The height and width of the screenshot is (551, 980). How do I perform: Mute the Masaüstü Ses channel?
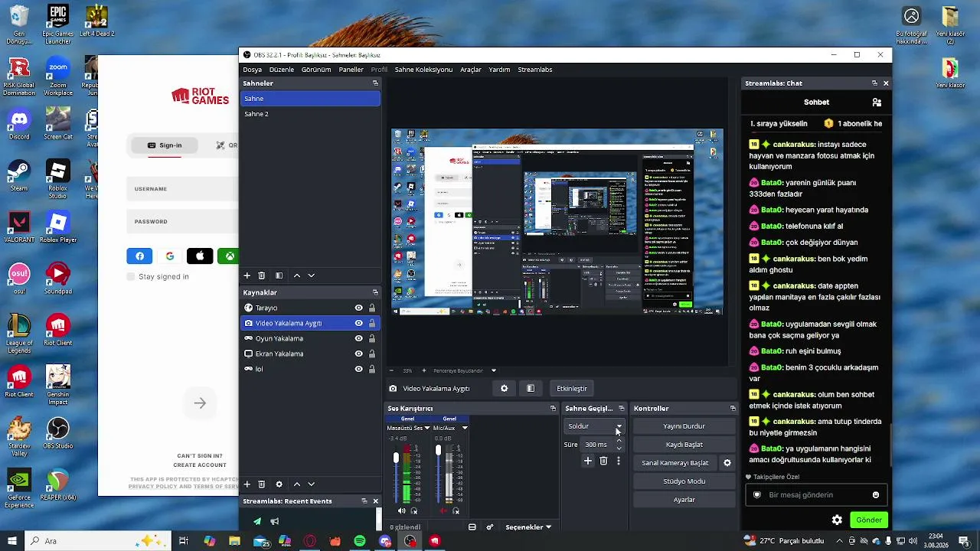pos(402,510)
